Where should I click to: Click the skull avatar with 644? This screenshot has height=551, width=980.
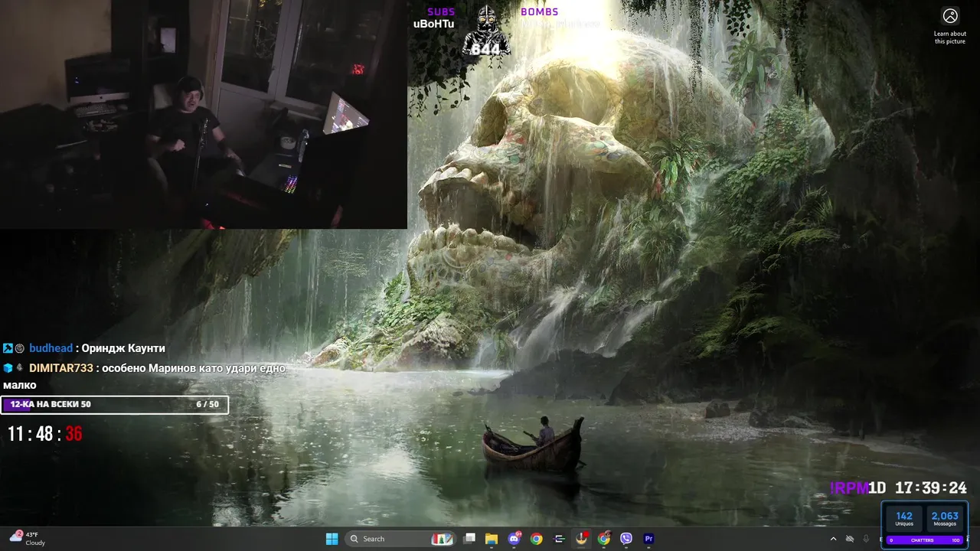tap(485, 31)
